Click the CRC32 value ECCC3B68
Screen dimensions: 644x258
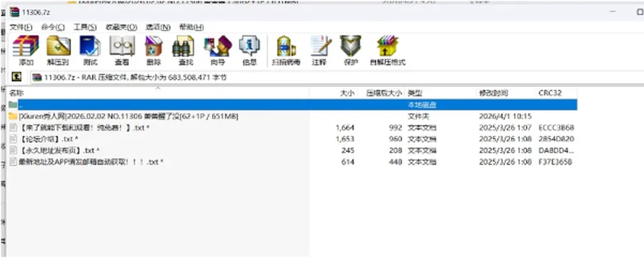[556, 127]
